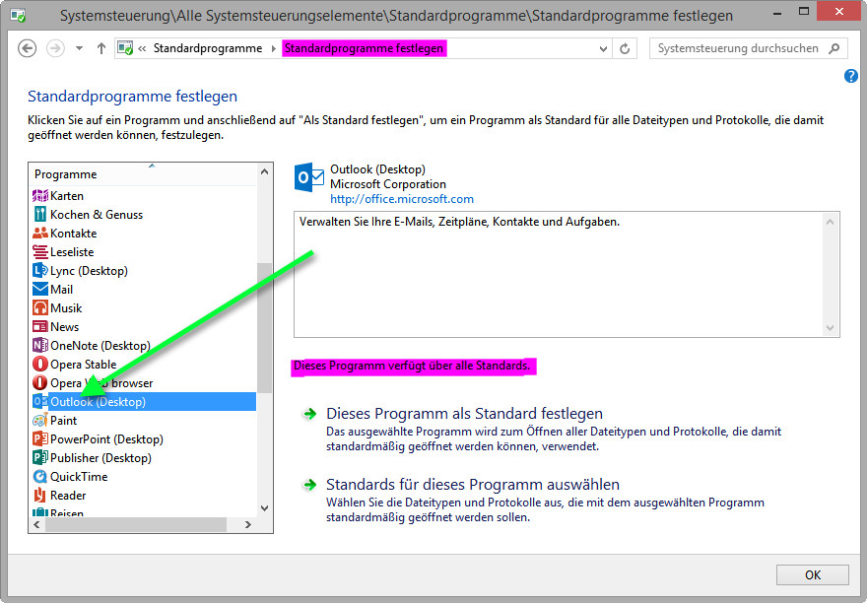
Task: Click the program list scroll-up arrow
Action: pos(265,171)
